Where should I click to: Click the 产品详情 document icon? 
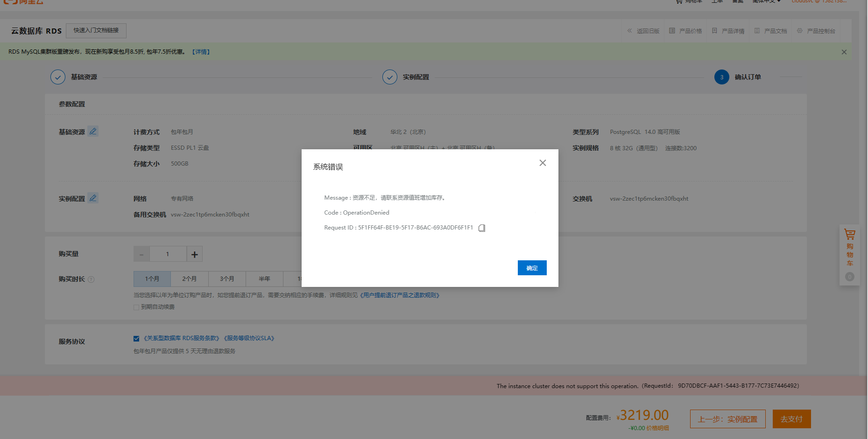[x=714, y=31]
